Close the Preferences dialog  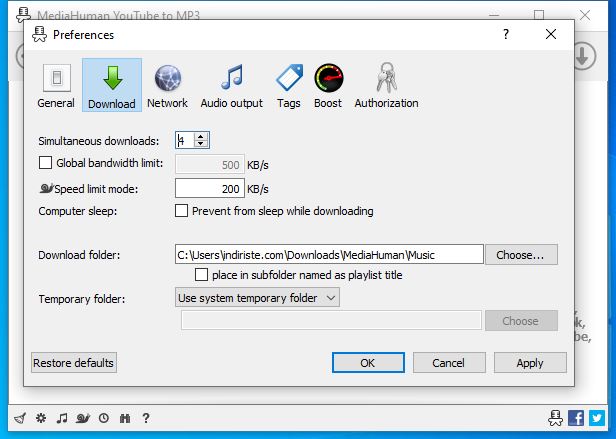(x=551, y=35)
